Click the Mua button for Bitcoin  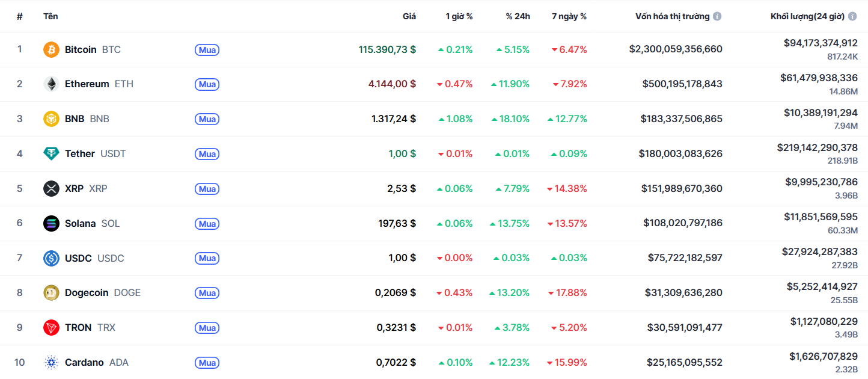(207, 50)
